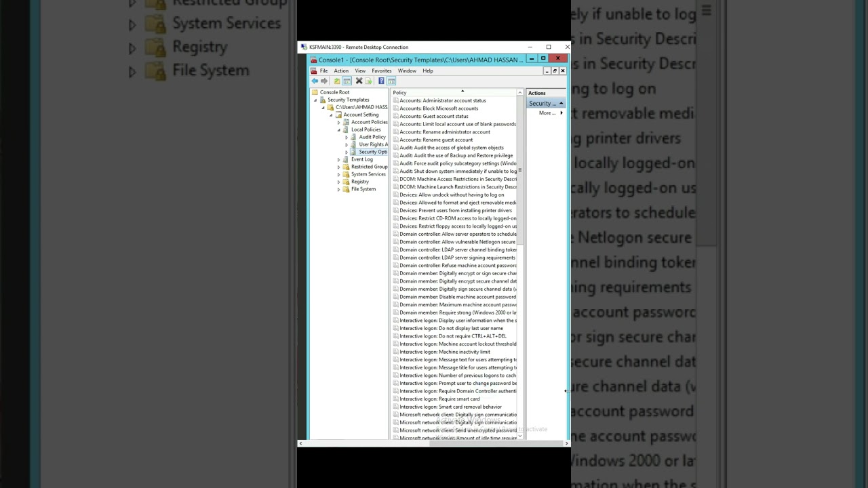This screenshot has width=868, height=488.
Task: Select Audit: Audit the access of global system objects
Action: [452, 148]
